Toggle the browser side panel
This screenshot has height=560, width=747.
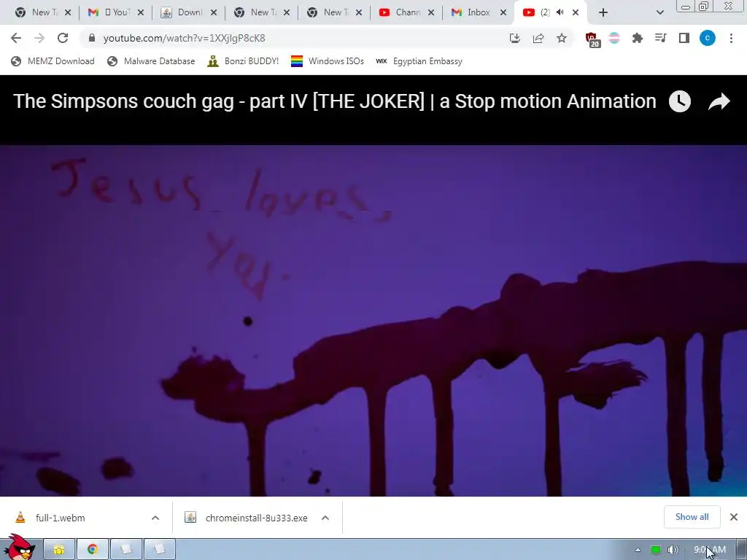click(684, 38)
